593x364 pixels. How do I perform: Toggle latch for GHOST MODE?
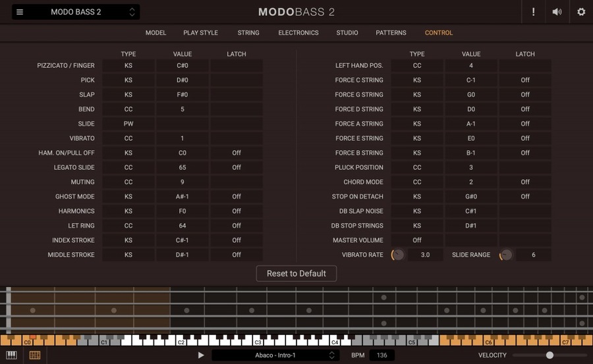click(x=237, y=197)
